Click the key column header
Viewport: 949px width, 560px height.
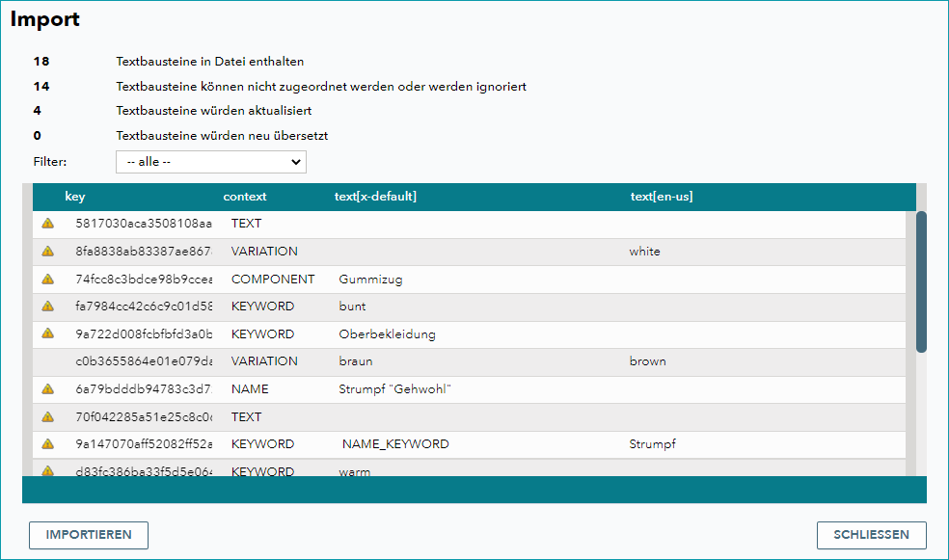click(x=75, y=197)
